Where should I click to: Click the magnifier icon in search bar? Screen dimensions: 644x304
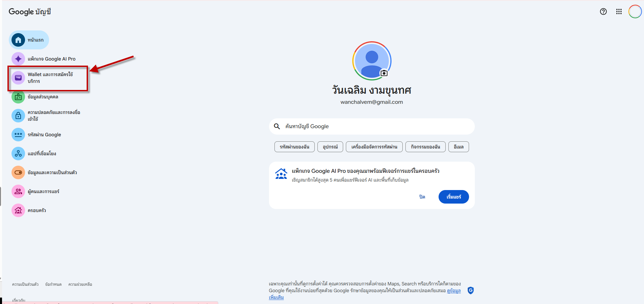277,126
